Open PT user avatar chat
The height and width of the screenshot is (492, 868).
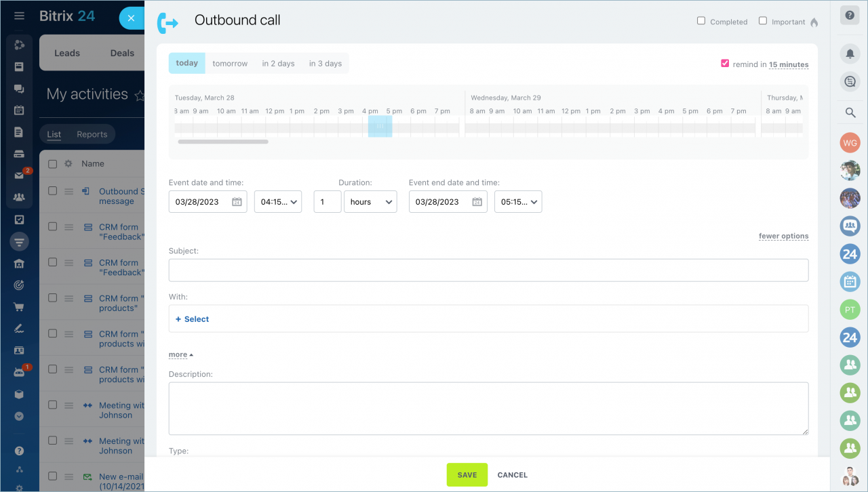click(850, 310)
